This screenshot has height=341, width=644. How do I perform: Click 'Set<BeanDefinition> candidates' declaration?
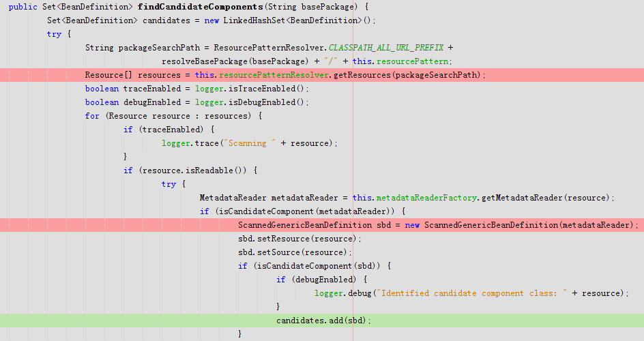[x=119, y=20]
